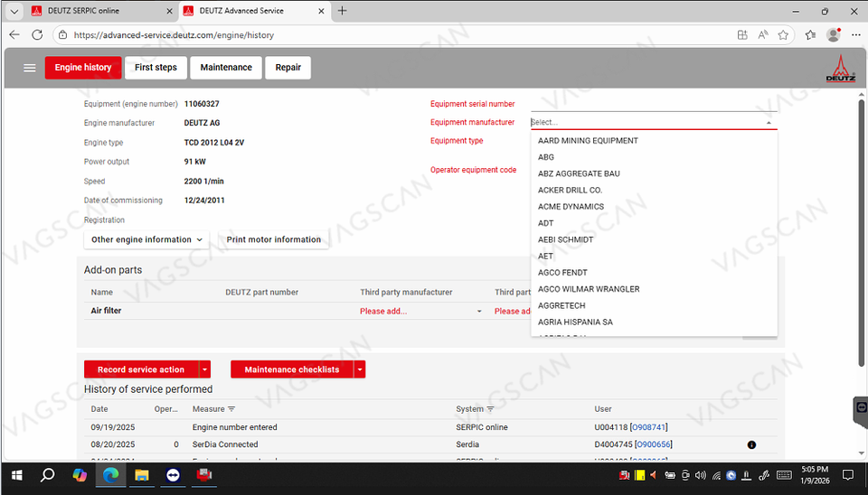Open the hamburger navigation menu

(30, 68)
